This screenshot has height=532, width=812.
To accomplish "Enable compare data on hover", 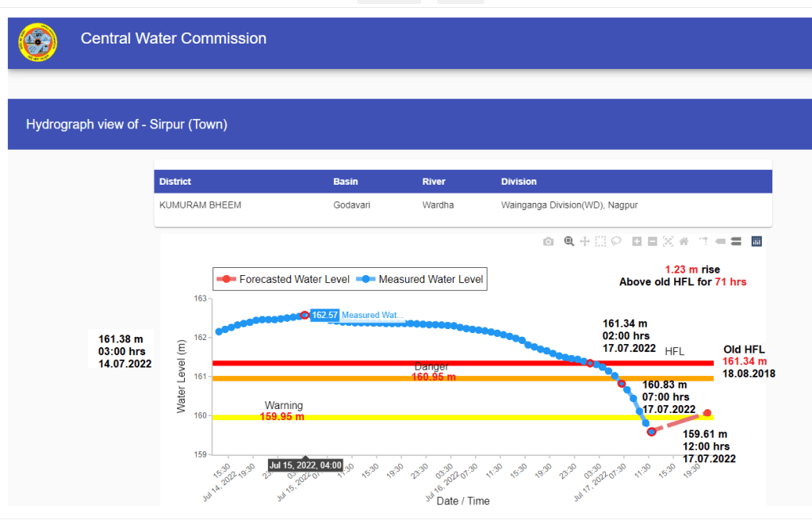I will (736, 241).
